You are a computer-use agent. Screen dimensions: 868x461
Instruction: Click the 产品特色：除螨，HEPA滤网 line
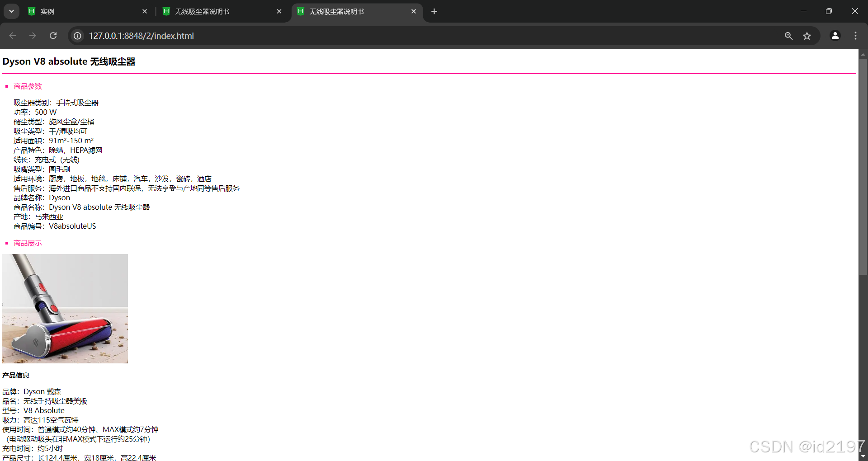58,150
